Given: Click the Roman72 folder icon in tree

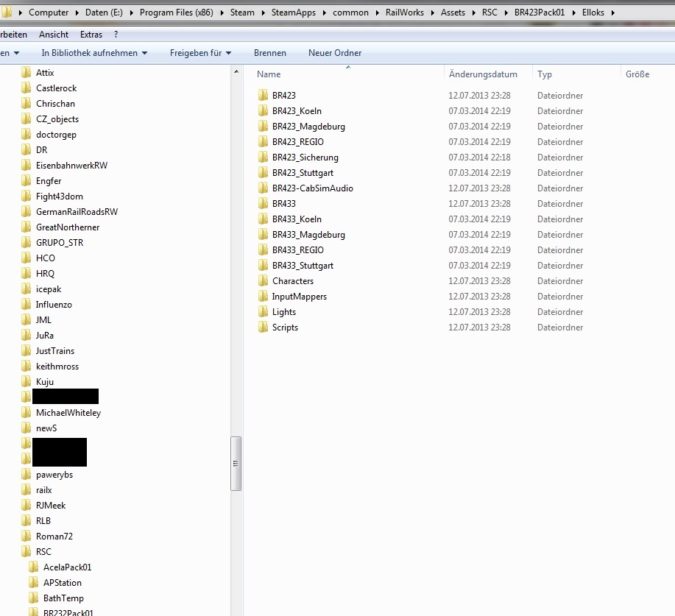Looking at the screenshot, I should point(26,536).
